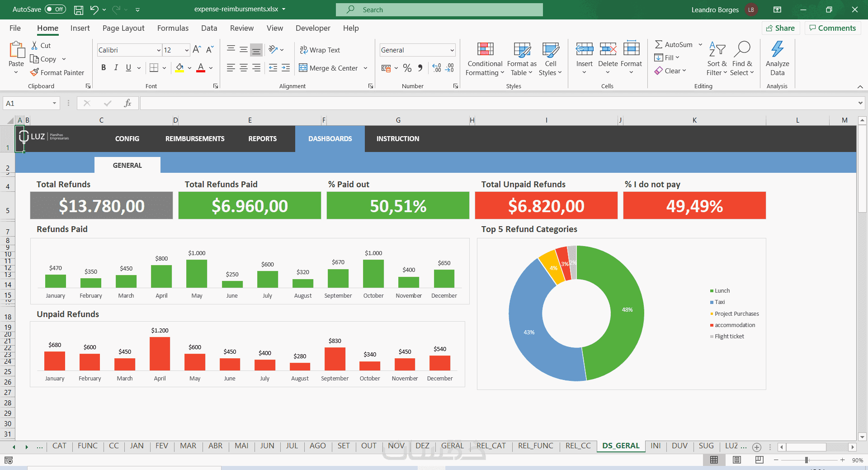Open the Insert ribbon tab
868x470 pixels.
tap(80, 28)
